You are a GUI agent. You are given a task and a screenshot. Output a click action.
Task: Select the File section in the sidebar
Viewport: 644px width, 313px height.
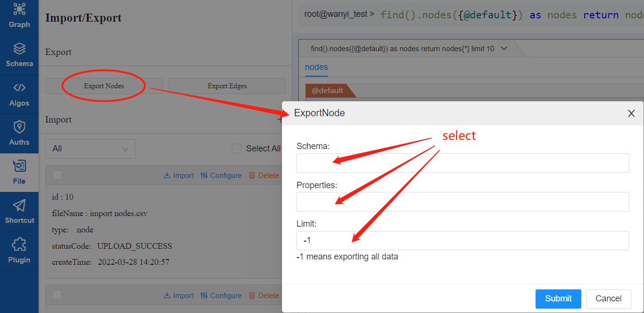tap(19, 173)
